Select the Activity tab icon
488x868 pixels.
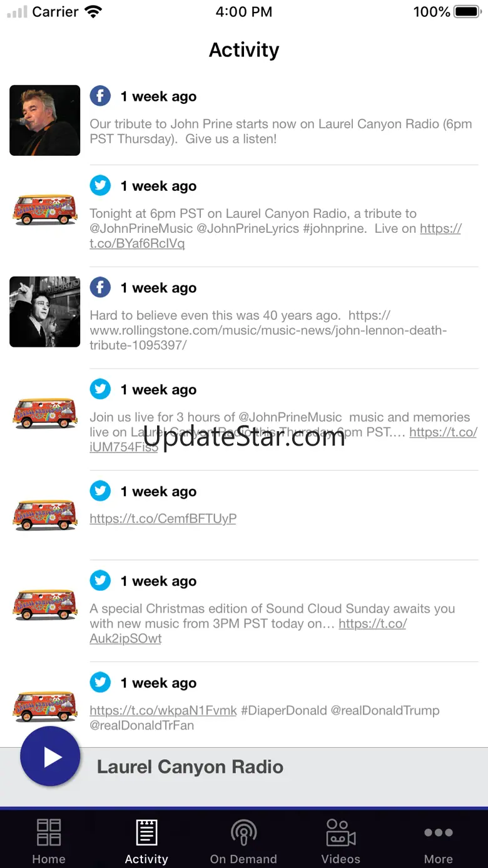146,832
